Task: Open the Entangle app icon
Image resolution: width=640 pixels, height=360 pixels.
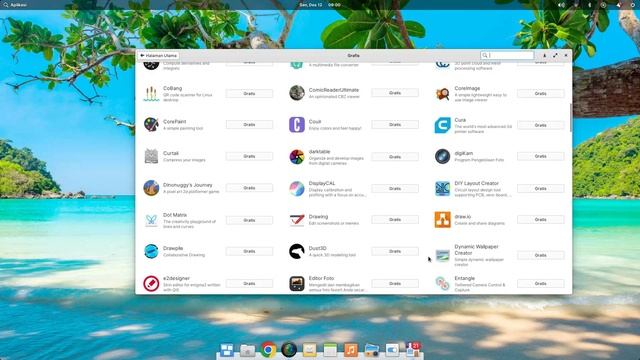Action: coord(442,283)
